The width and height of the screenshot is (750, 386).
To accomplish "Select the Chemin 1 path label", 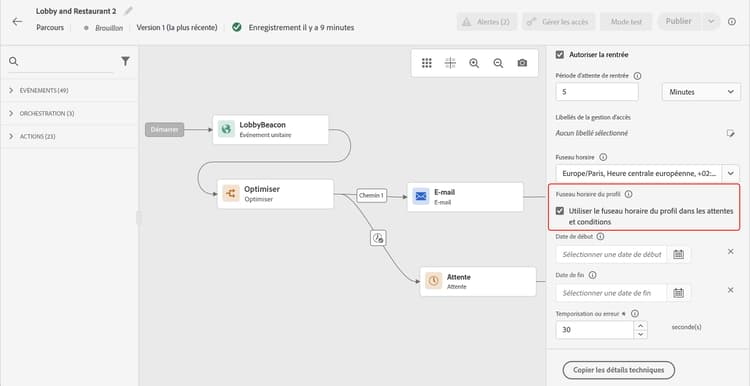I will pos(372,195).
